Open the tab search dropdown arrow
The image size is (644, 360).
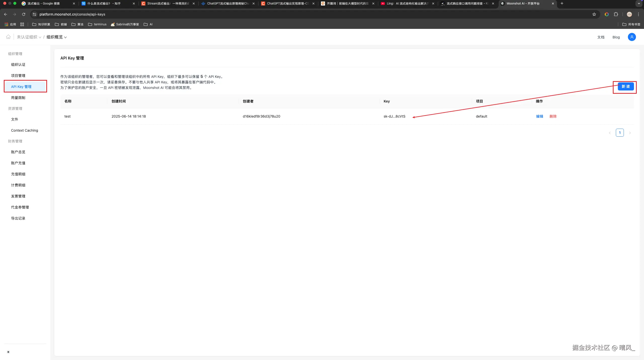pyautogui.click(x=639, y=4)
